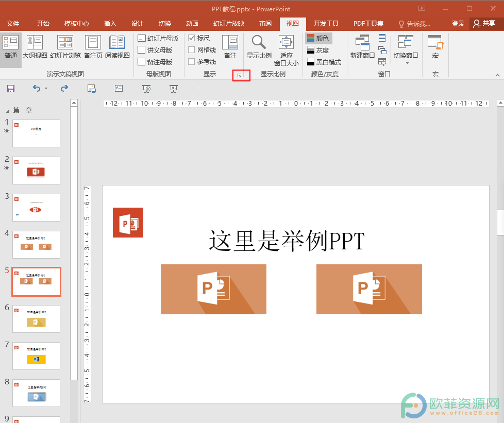This screenshot has width=504, height=423.
Task: Switch to the Review (审阅) tab
Action: click(x=265, y=24)
